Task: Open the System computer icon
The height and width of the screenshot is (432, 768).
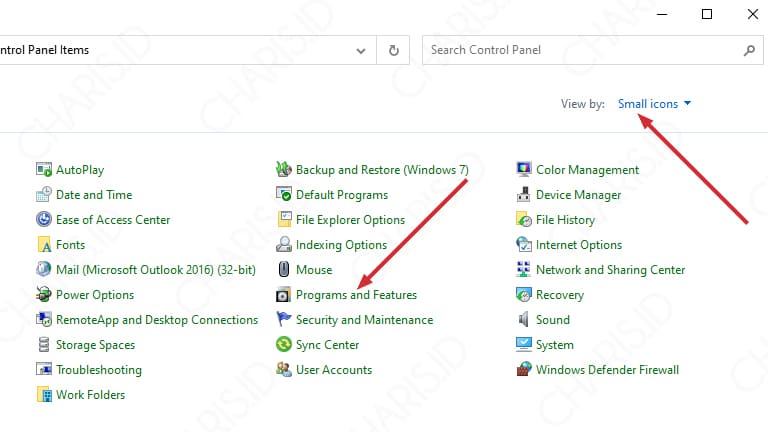Action: coord(524,345)
